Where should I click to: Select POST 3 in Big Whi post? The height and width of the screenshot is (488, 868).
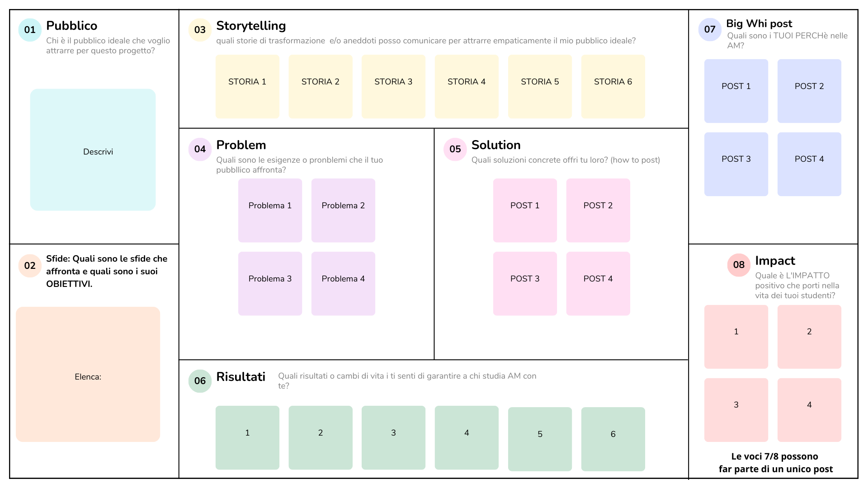point(736,164)
